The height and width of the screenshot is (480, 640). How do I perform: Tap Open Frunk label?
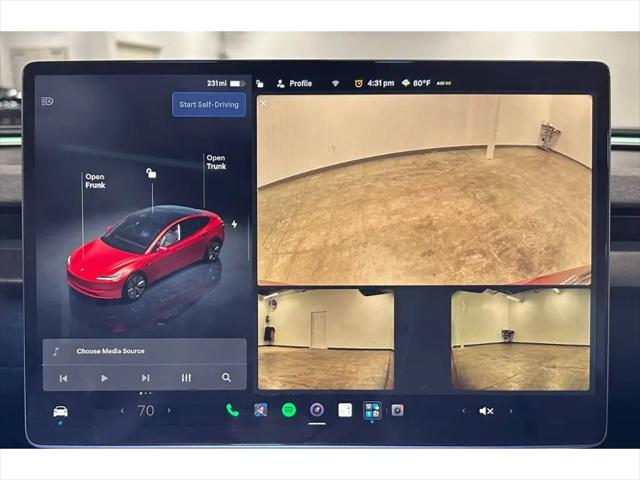pos(95,181)
